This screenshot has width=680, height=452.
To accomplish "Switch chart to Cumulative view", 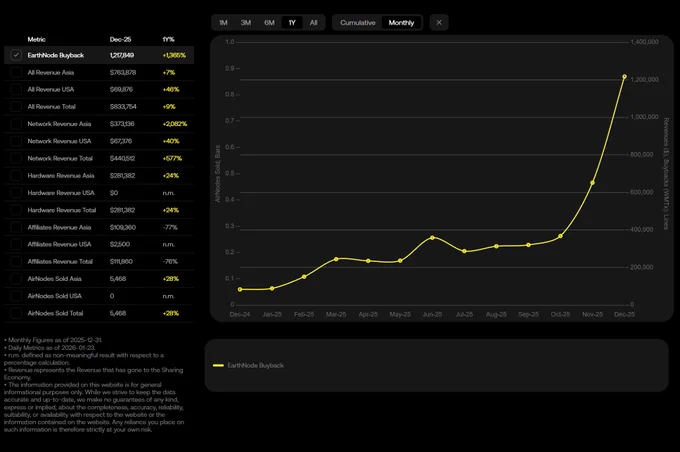I will 358,23.
